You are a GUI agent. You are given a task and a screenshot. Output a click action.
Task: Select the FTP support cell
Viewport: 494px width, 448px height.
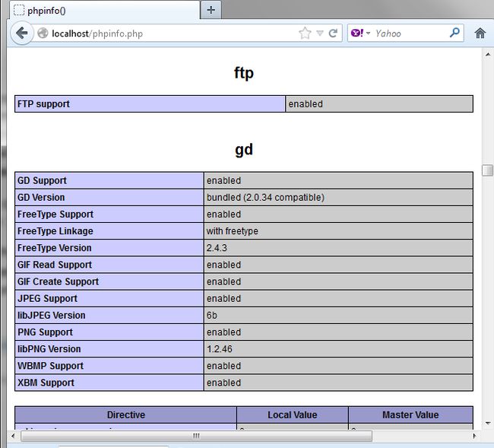point(150,103)
